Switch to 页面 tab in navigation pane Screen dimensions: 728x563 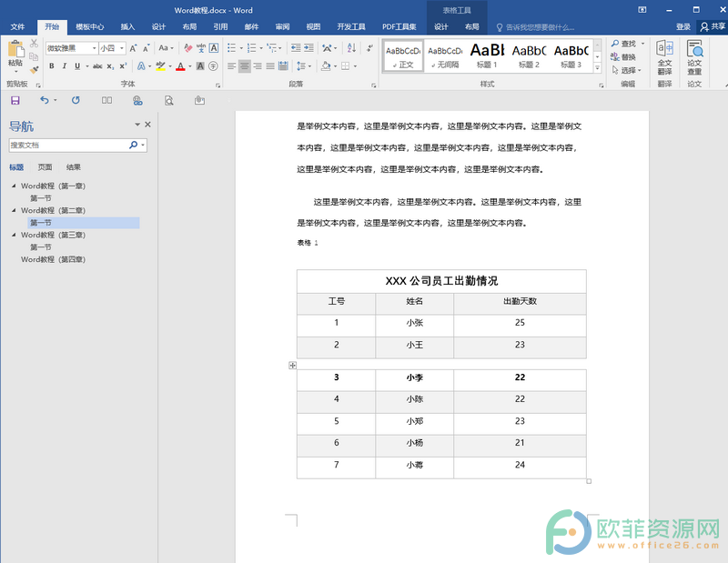point(45,167)
